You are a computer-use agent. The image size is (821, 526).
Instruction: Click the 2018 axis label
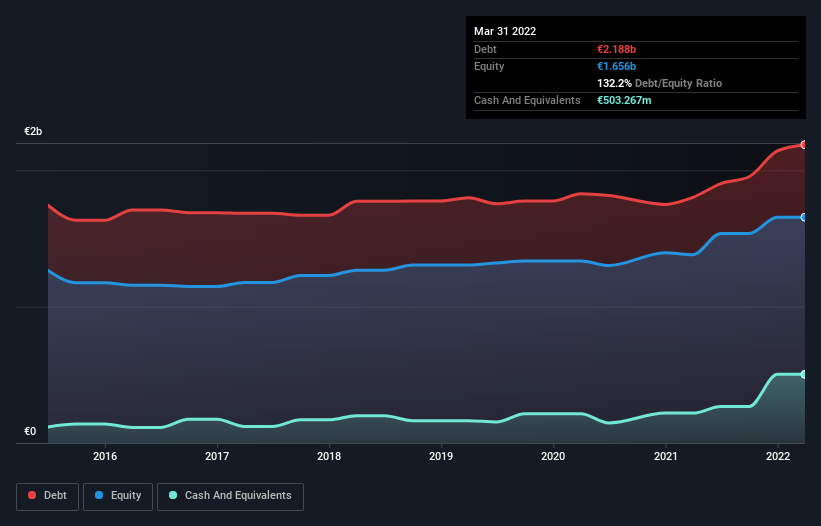(329, 456)
